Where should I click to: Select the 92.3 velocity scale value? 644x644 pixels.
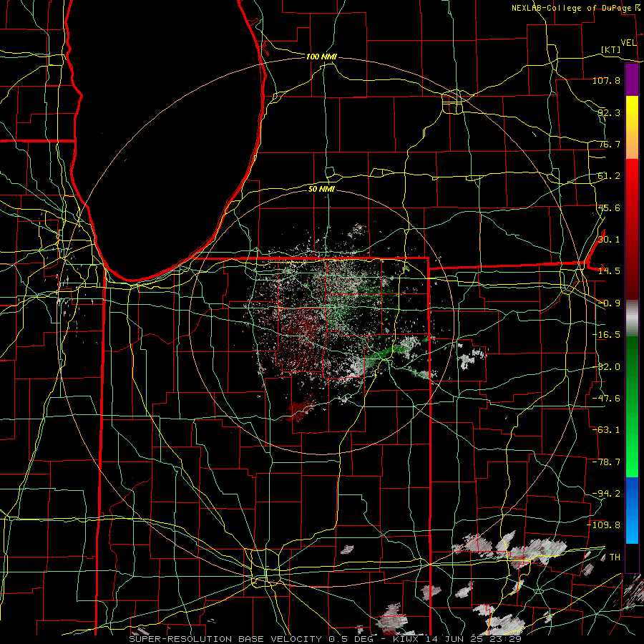coord(608,112)
